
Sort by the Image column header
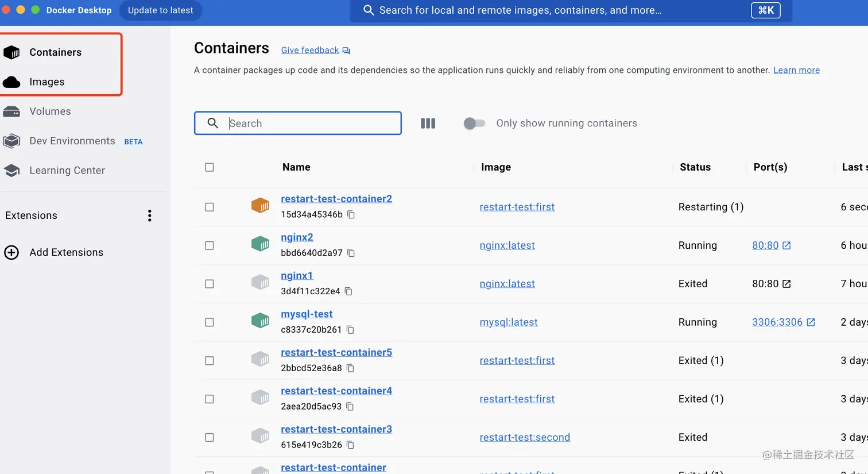click(496, 167)
